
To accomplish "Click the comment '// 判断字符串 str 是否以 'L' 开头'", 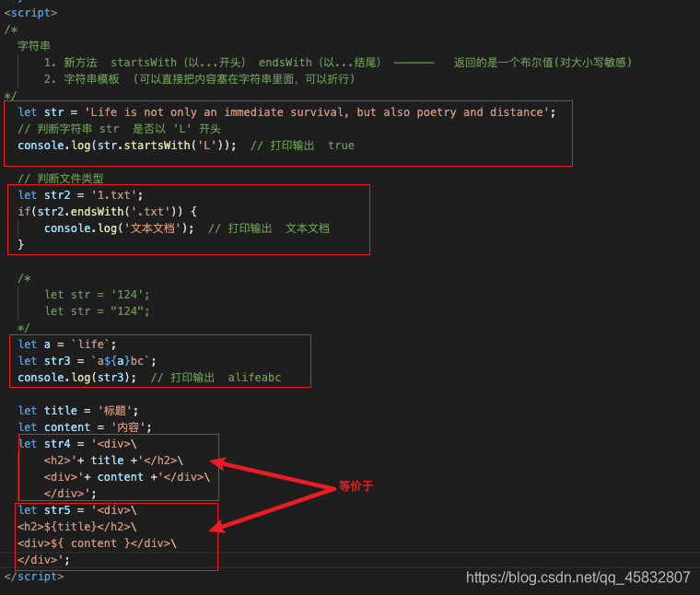I will pos(119,129).
